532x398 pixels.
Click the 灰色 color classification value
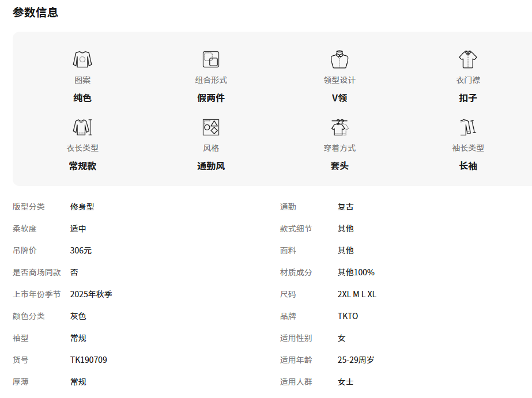point(78,316)
